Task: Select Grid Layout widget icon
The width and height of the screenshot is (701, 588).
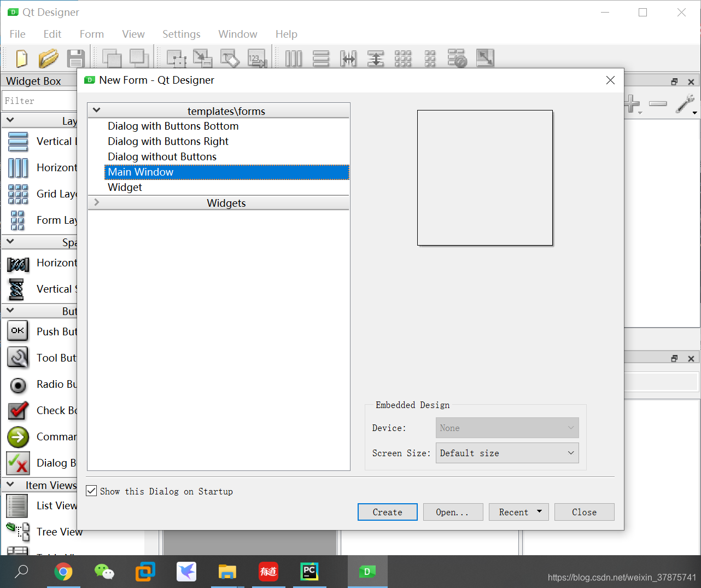Action: [18, 194]
